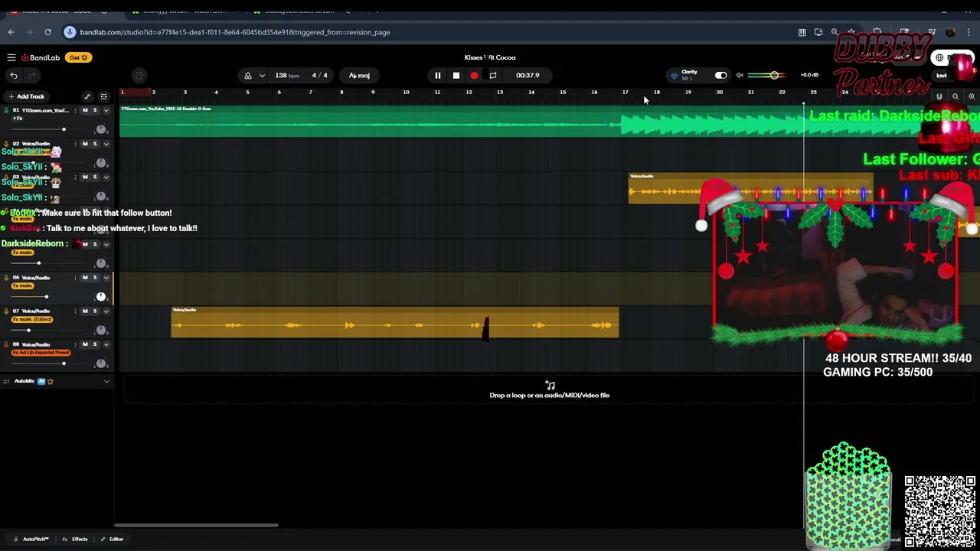
Task: Solo track 08 Voice/Audio
Action: [x=95, y=344]
